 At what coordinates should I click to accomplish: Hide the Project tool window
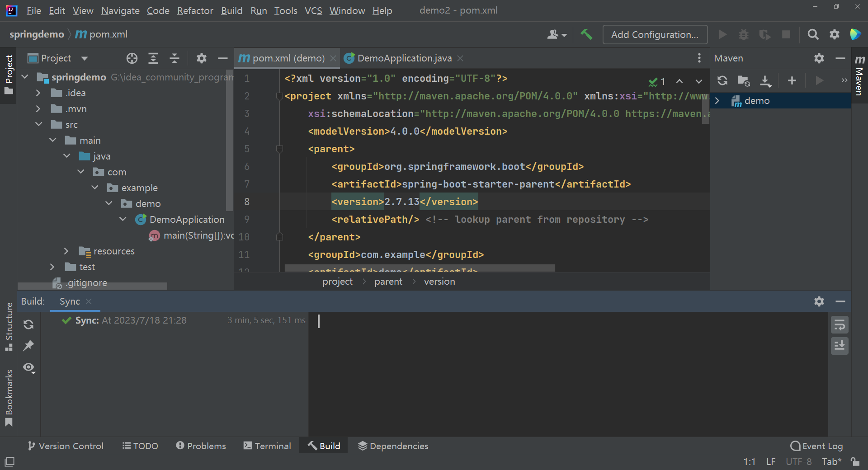click(222, 58)
